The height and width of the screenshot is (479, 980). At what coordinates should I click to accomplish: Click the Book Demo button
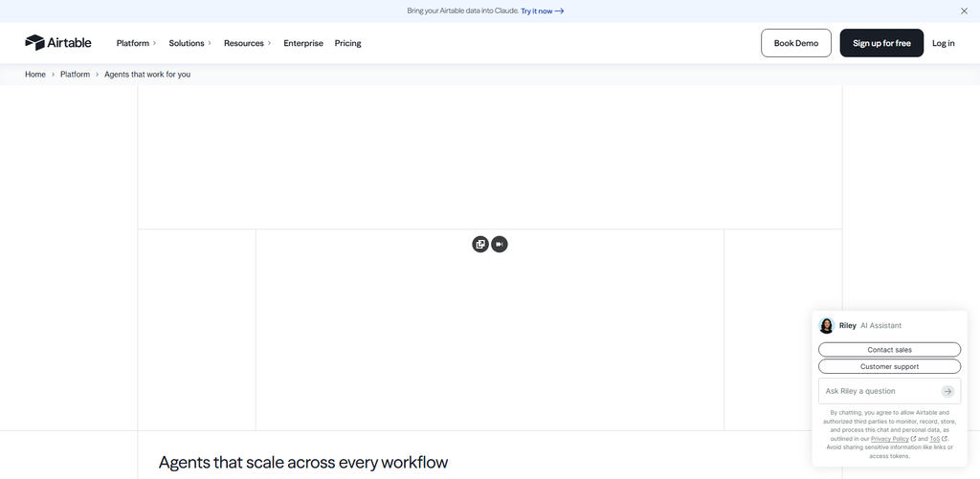click(x=796, y=43)
